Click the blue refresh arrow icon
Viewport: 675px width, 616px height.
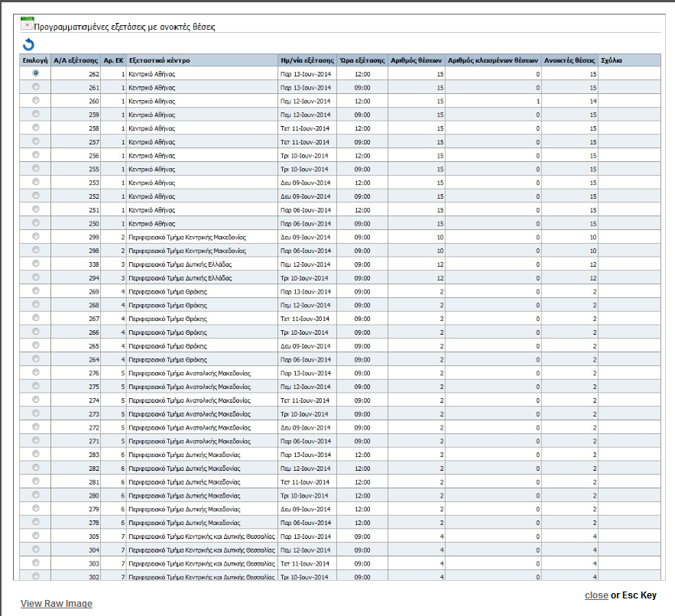pyautogui.click(x=28, y=44)
